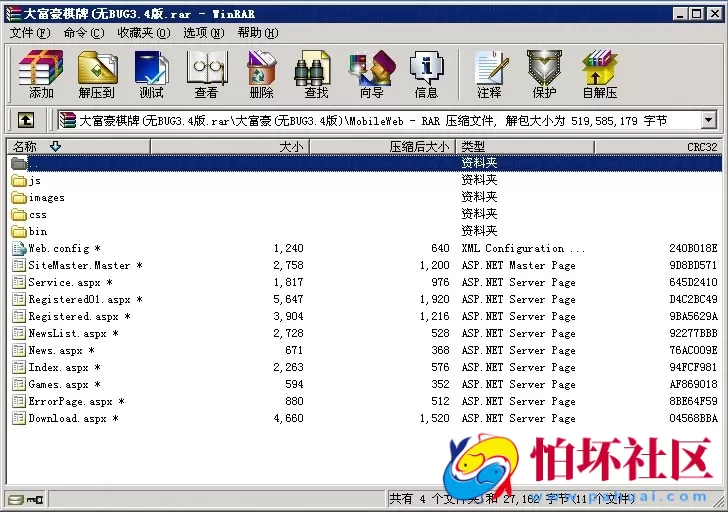
Task: Open the Options (选项) menu
Action: pos(202,33)
